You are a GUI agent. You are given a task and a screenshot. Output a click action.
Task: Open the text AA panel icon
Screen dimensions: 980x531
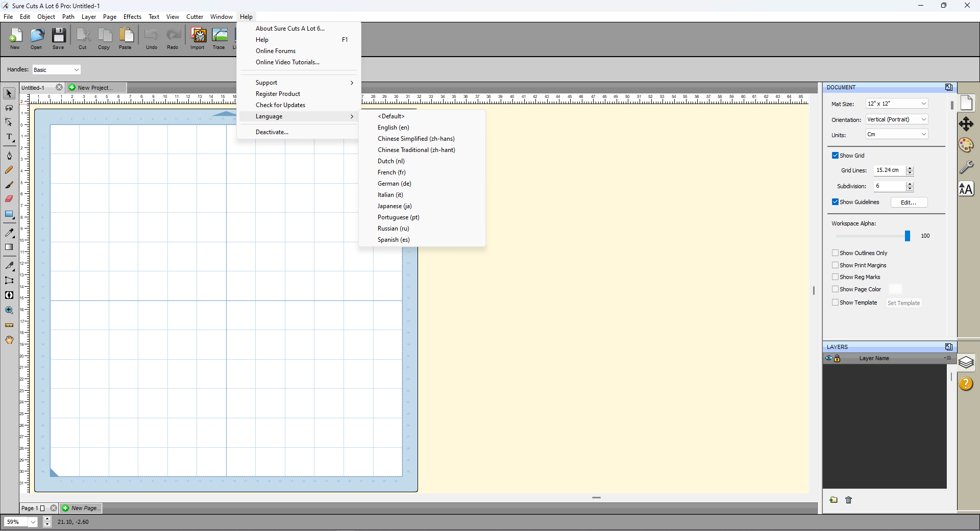[966, 189]
